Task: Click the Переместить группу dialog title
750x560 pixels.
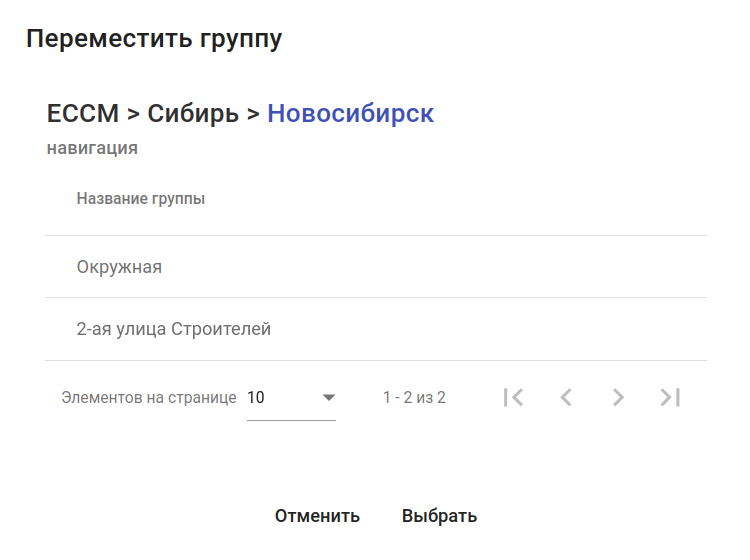Action: click(x=154, y=39)
